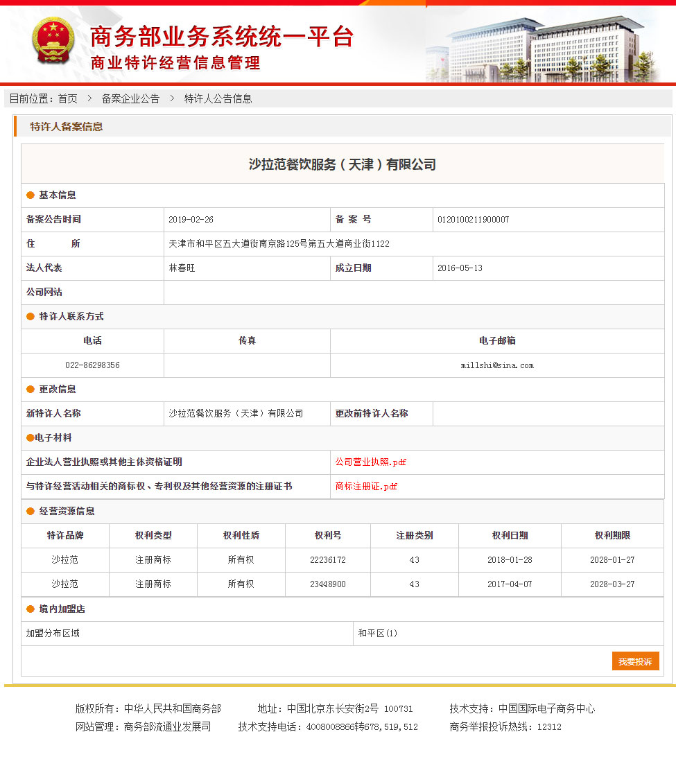Click the national emblem logo
The width and height of the screenshot is (676, 784).
click(x=53, y=41)
